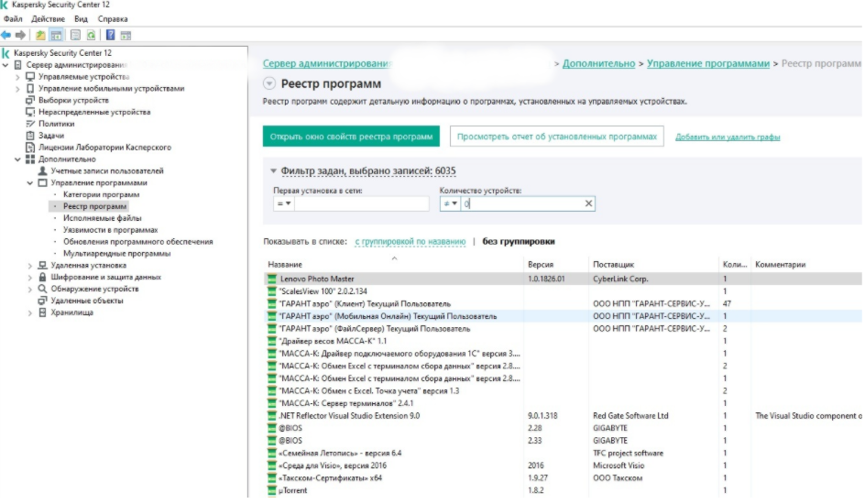Expand the Управляемые устройства node
Viewport: 865px width, 504px height.
point(17,77)
